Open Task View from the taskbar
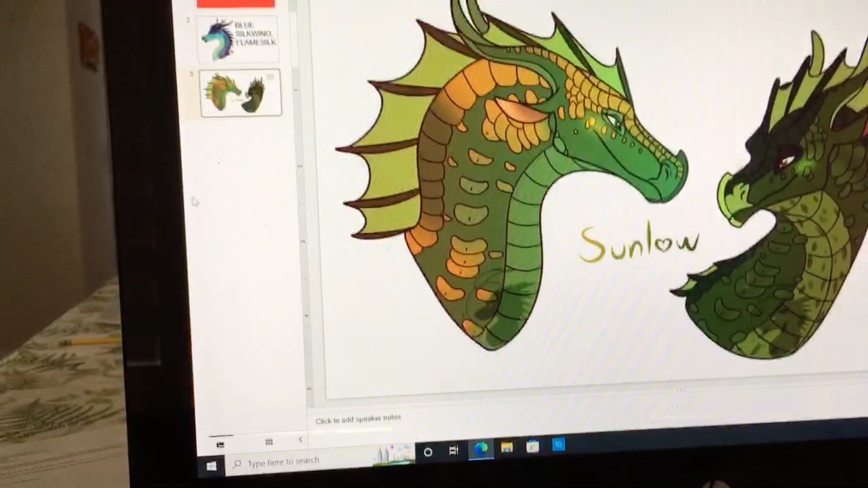 click(454, 451)
